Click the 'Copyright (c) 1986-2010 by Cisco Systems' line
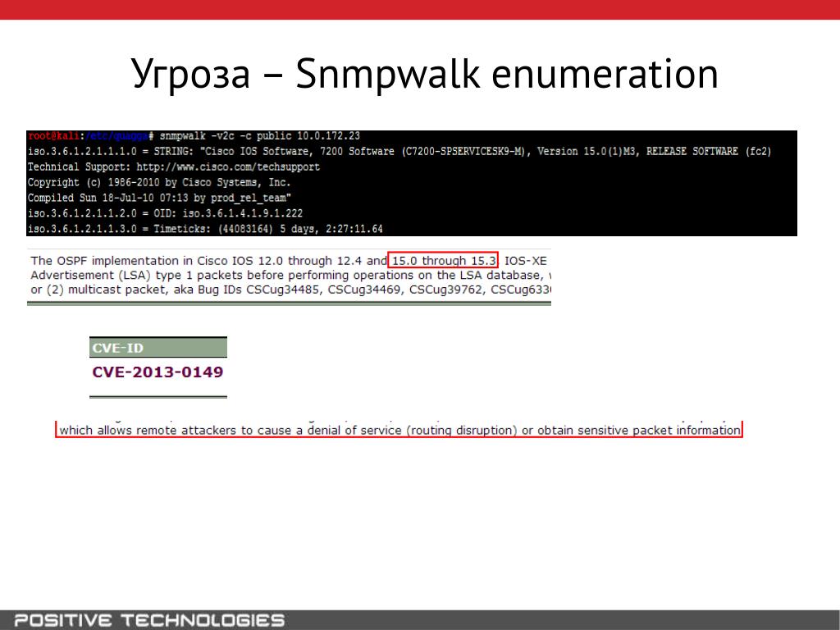 159,183
